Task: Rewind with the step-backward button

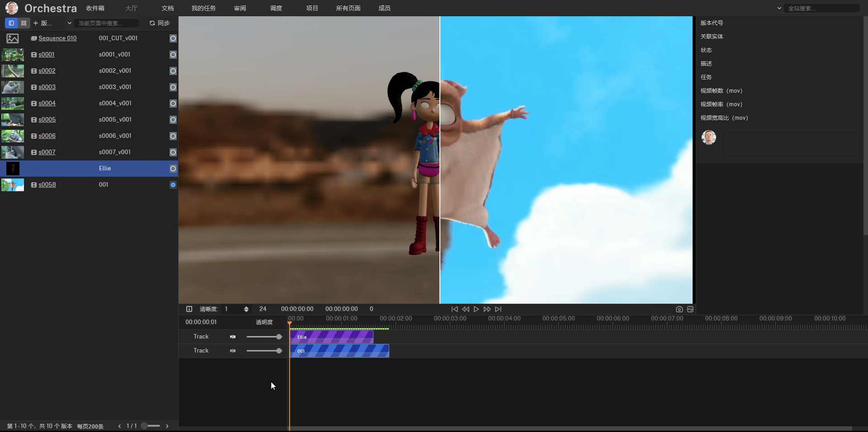Action: pos(465,309)
